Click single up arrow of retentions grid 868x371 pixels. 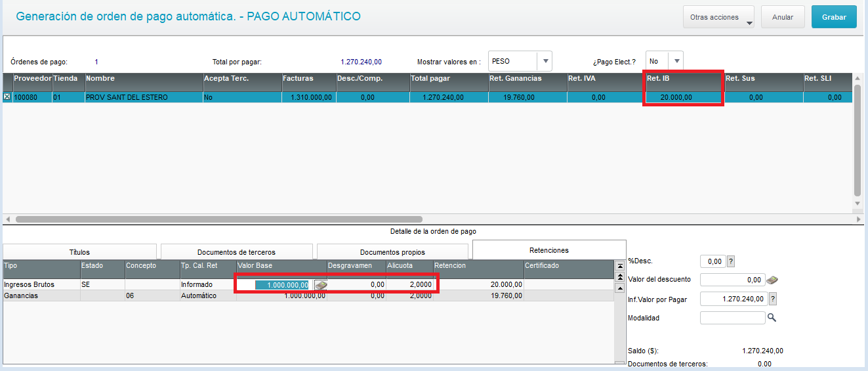pos(619,288)
